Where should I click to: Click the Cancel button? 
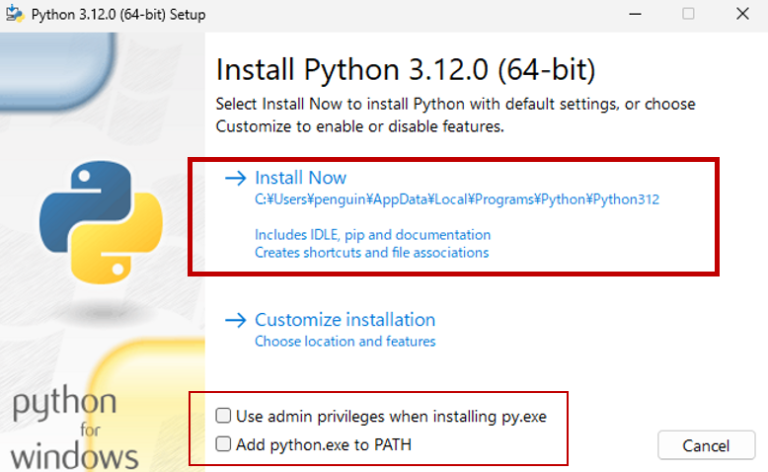(x=707, y=445)
